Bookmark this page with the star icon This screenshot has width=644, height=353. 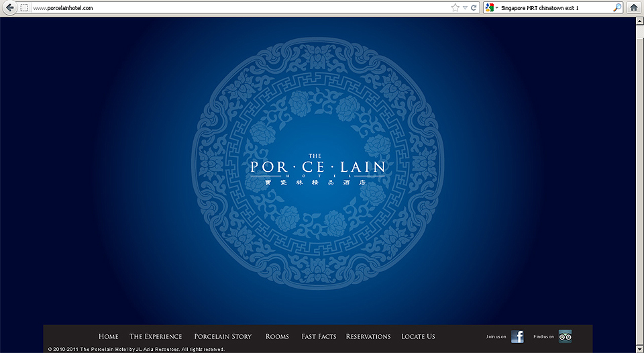point(455,8)
